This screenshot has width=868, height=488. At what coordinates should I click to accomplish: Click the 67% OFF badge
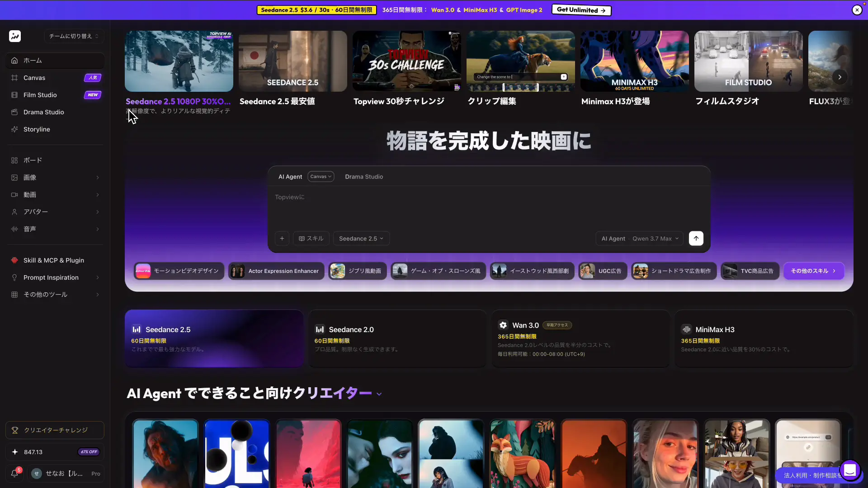click(89, 452)
